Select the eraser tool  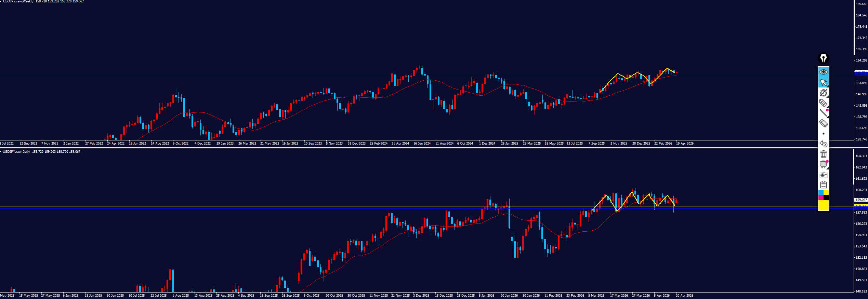click(823, 123)
